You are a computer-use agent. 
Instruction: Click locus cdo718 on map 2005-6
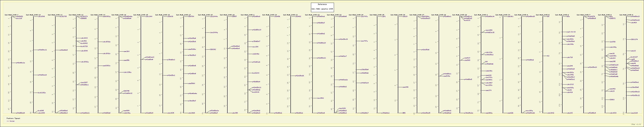pos(569,57)
